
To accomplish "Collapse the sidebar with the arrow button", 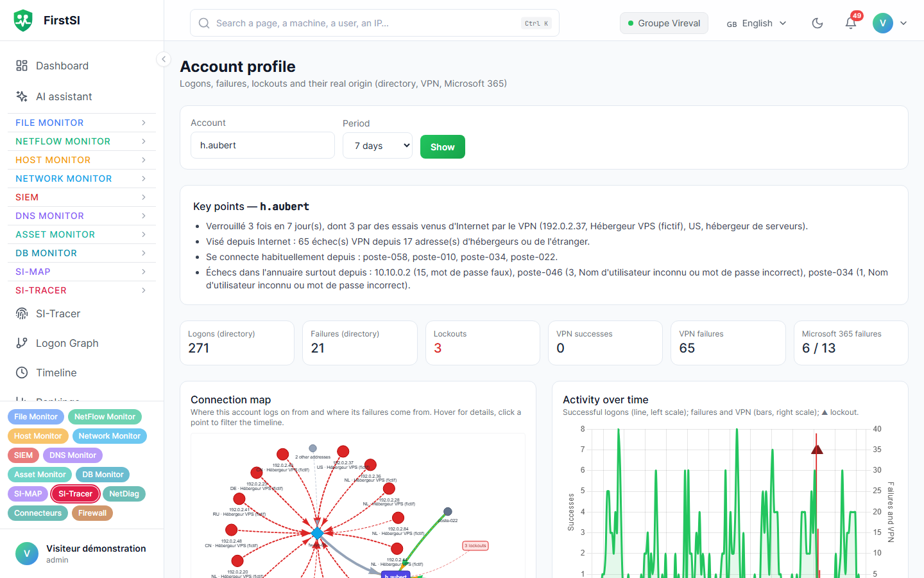I will point(164,59).
